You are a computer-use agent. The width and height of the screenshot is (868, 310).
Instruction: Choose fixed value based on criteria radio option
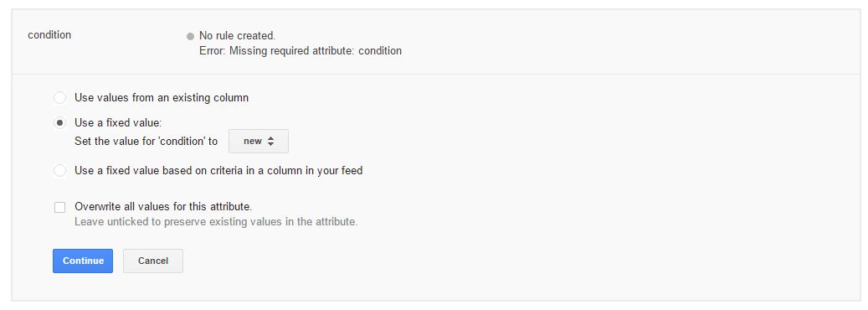pyautogui.click(x=59, y=171)
